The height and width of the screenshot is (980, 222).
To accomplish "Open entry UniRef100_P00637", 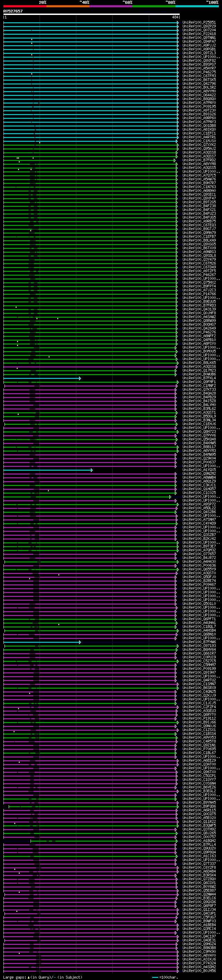I will pos(199,462).
